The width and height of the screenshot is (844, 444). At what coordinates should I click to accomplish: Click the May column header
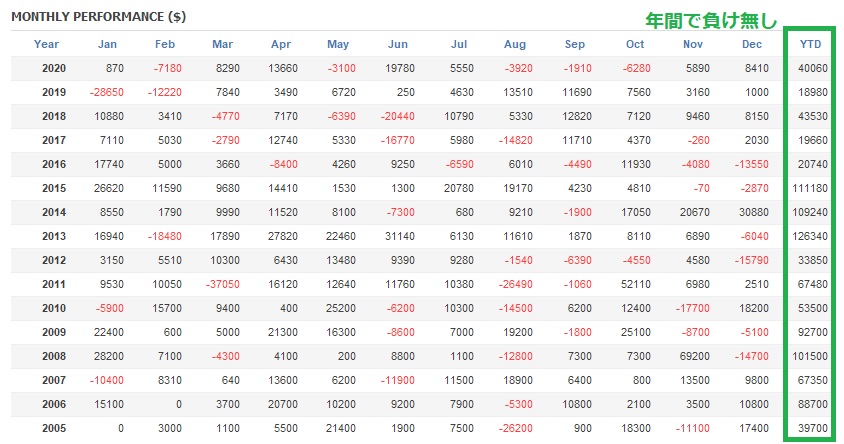[338, 44]
